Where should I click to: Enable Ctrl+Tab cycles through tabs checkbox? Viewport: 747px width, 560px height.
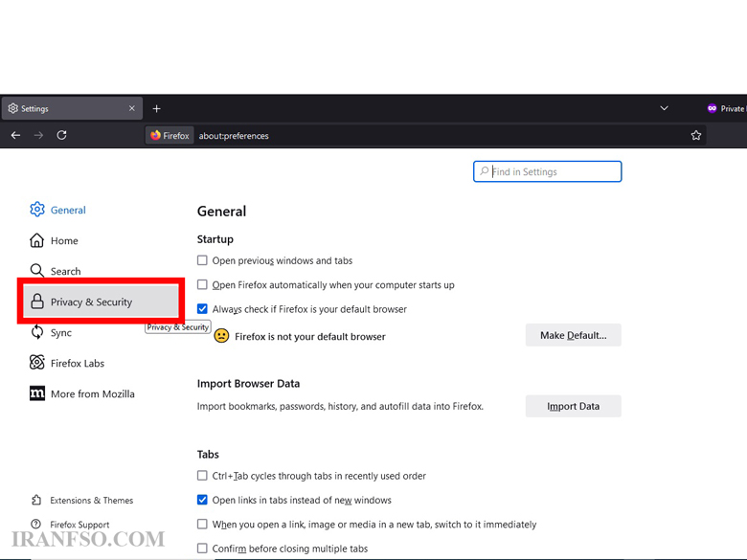pyautogui.click(x=202, y=476)
